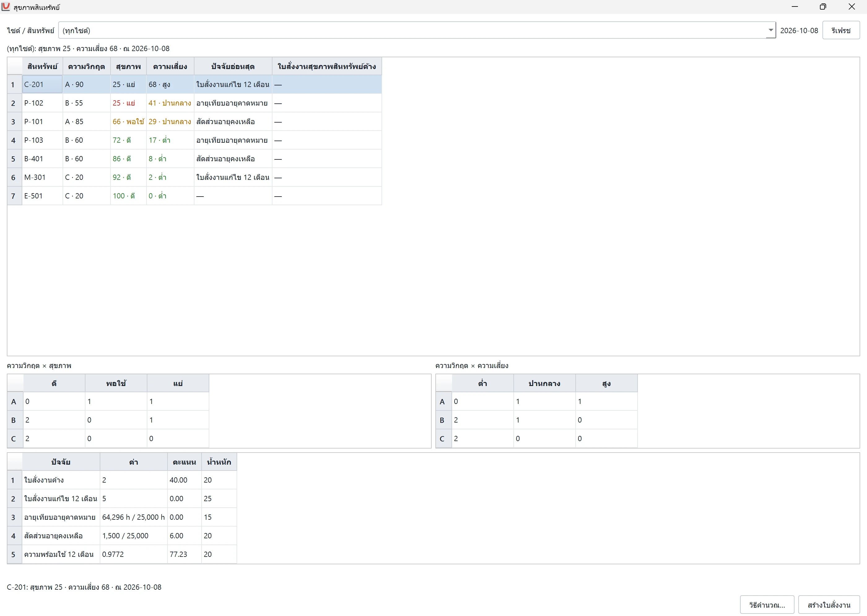Click the 'A · 85' criticality cell
Image resolution: width=867 pixels, height=616 pixels.
[86, 121]
